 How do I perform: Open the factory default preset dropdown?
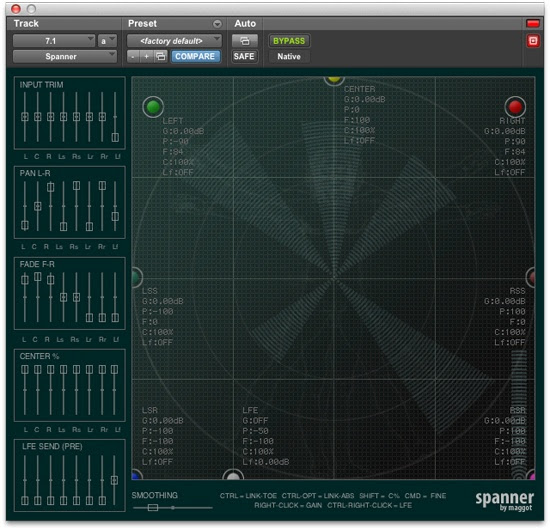tap(174, 41)
